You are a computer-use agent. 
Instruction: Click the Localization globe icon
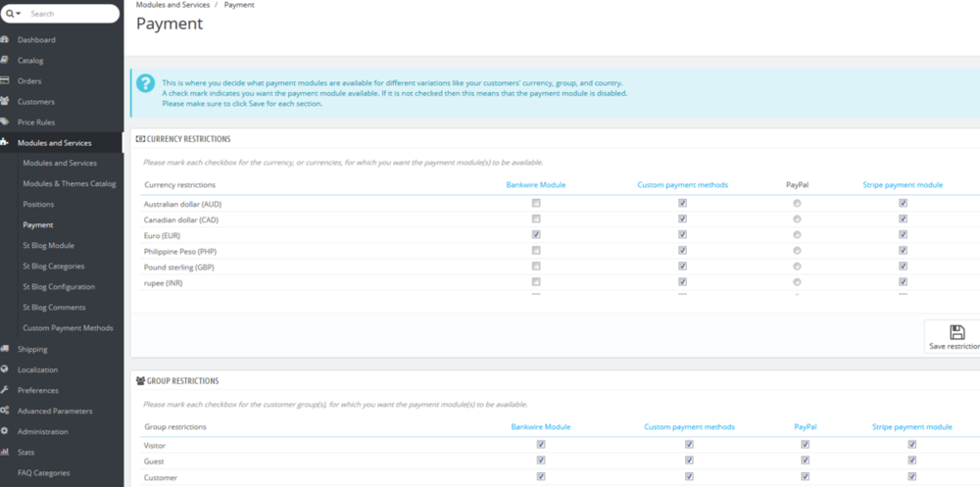(6, 369)
